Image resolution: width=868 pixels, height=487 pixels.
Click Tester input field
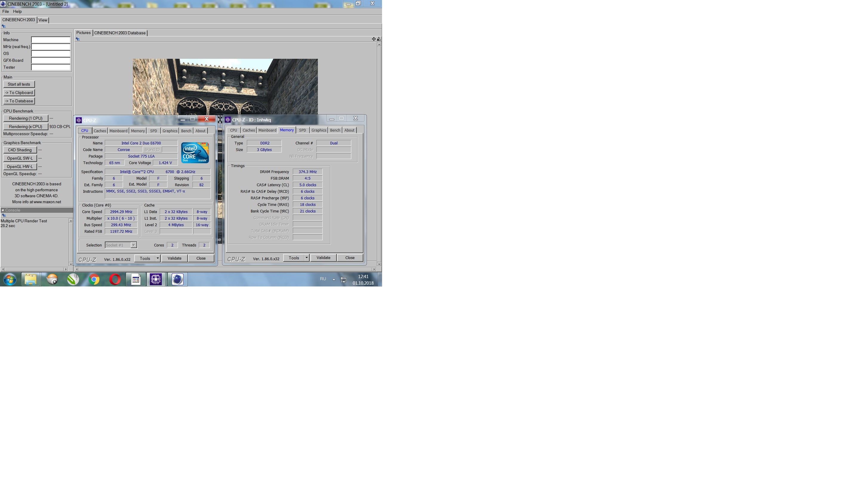pyautogui.click(x=50, y=67)
